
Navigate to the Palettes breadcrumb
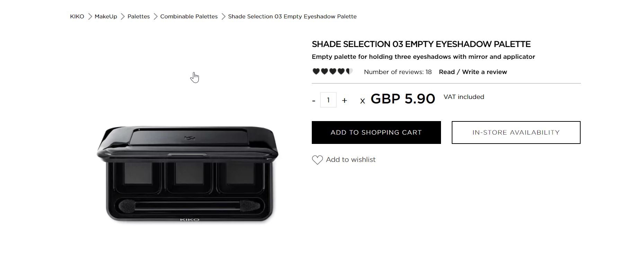pyautogui.click(x=139, y=17)
